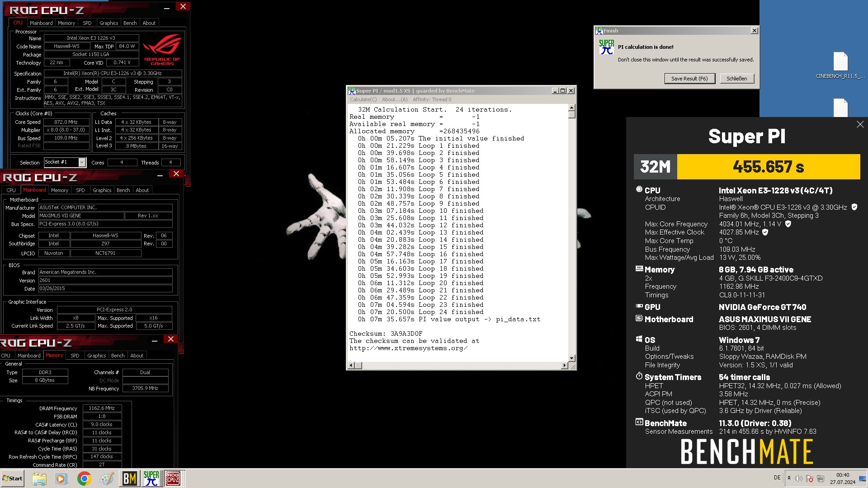This screenshot has width=868, height=488.
Task: Click the Save Result (F6) button
Action: (x=689, y=79)
